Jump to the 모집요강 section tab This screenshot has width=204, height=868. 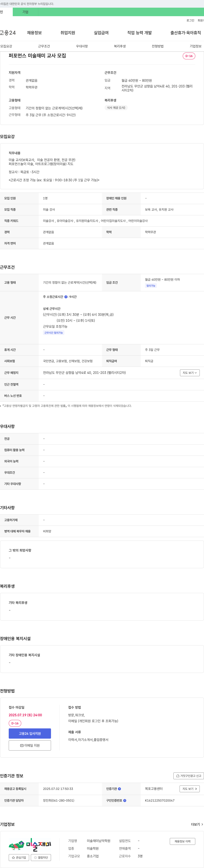click(x=6, y=46)
